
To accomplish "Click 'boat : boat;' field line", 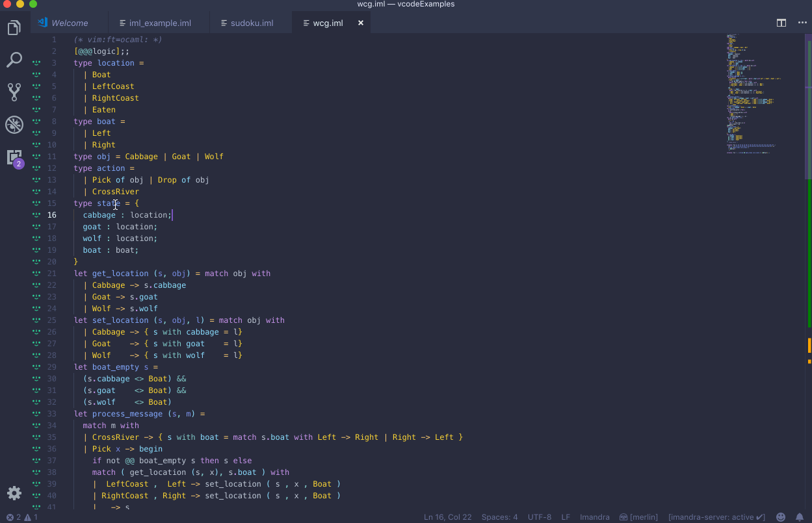I will [x=111, y=250].
